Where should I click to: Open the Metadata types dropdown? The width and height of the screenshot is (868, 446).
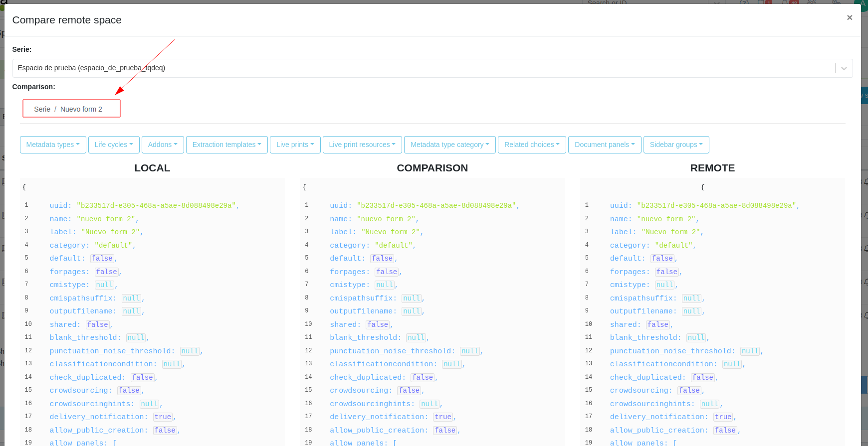click(53, 145)
